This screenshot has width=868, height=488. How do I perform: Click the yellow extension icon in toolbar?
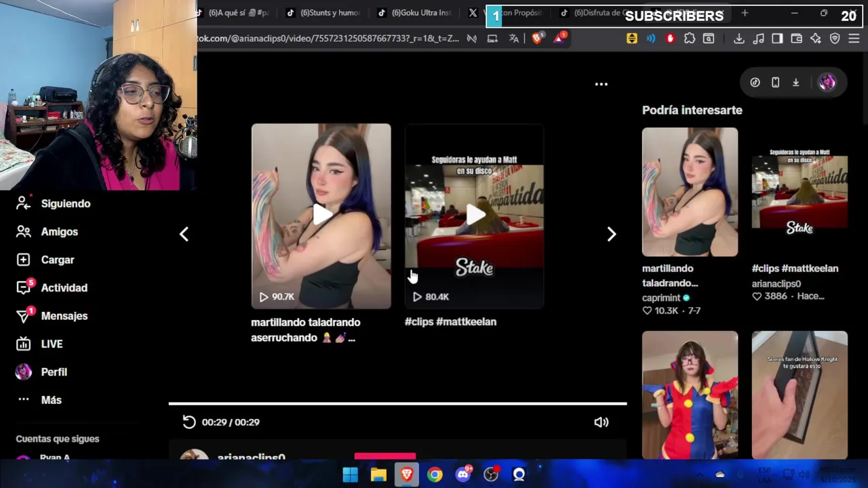click(631, 39)
